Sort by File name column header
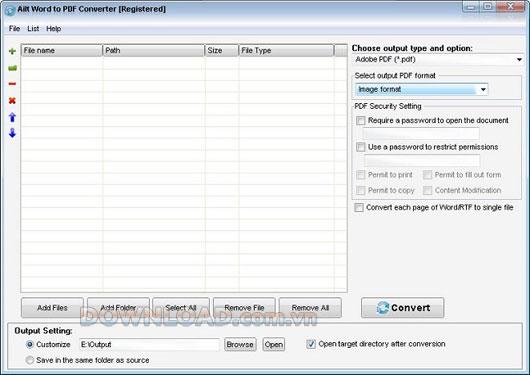 (62, 50)
